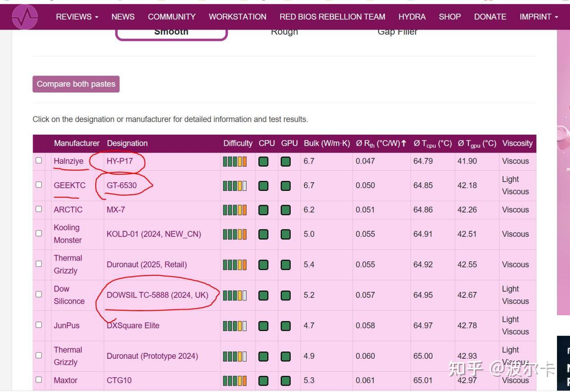Click the GPU indicator in KOLD-01 row
The image size is (570, 392).
coord(286,234)
